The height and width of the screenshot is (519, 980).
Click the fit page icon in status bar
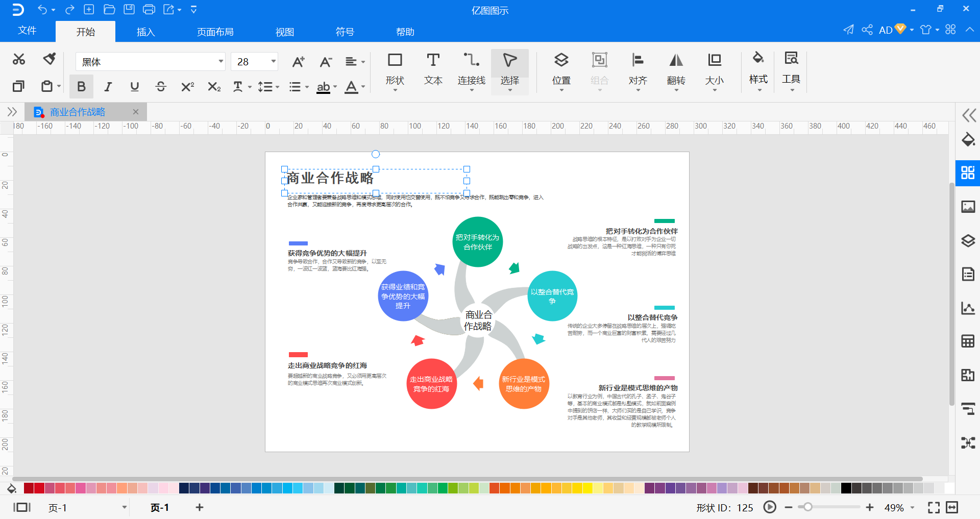pos(952,507)
